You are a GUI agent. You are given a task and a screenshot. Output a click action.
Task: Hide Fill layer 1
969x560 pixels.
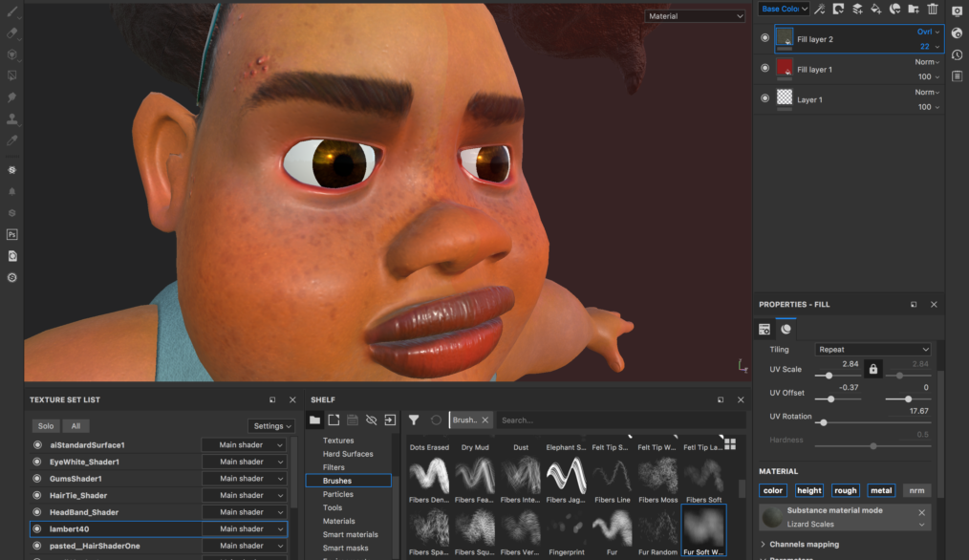coord(764,68)
